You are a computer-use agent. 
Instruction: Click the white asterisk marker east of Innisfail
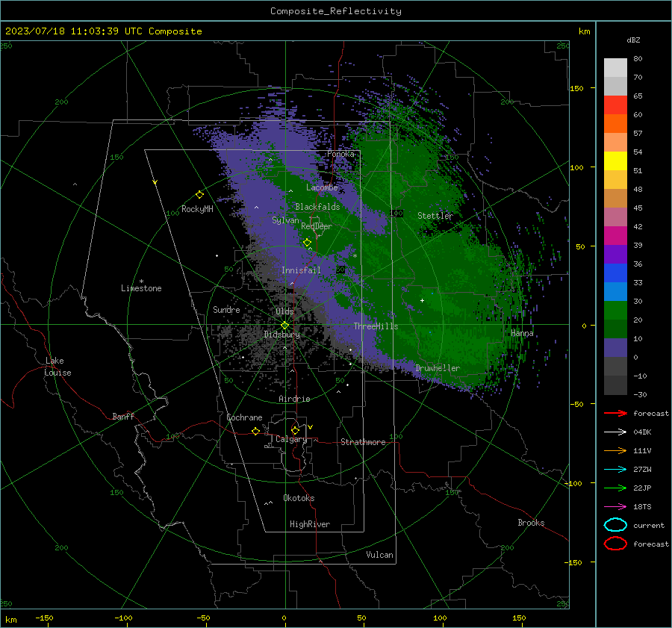point(355,256)
